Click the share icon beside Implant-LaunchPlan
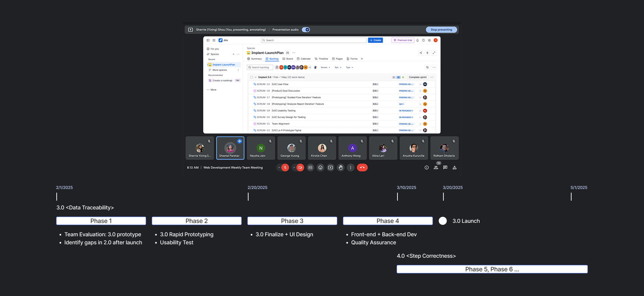644x296 pixels. click(421, 53)
